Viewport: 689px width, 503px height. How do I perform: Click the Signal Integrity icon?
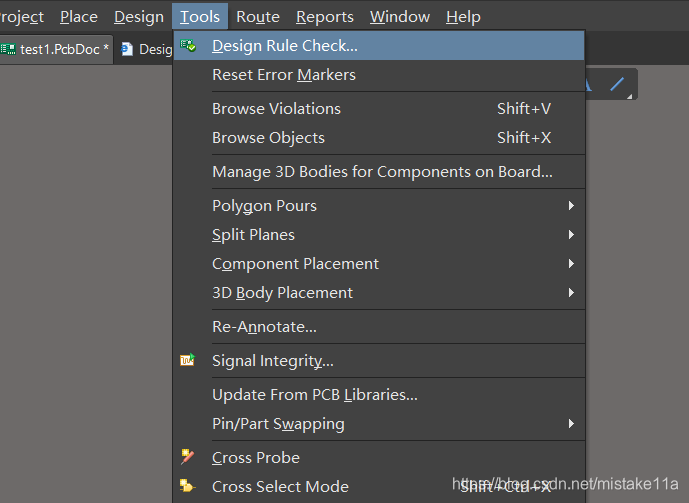tap(188, 361)
